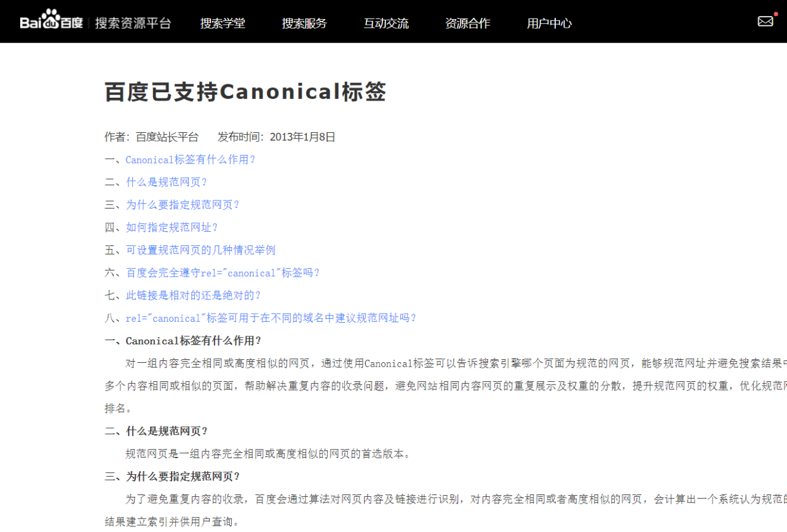
Task: Open the 可设置规范网页的几种情况举例 link
Action: click(200, 250)
